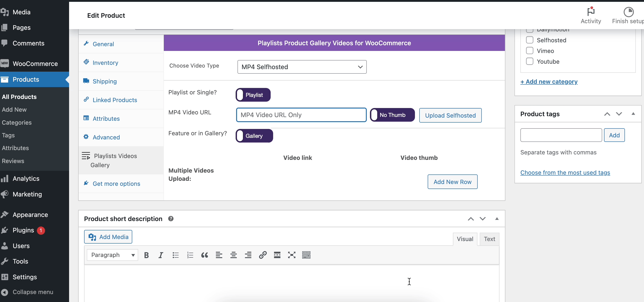Check the Vimeo category checkbox
This screenshot has height=302, width=644.
529,51
